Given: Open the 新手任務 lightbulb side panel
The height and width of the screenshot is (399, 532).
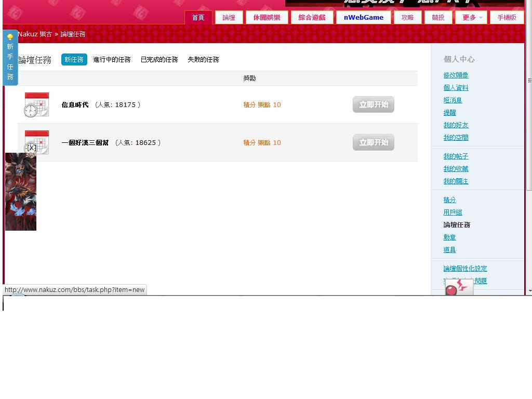Looking at the screenshot, I should (10, 58).
